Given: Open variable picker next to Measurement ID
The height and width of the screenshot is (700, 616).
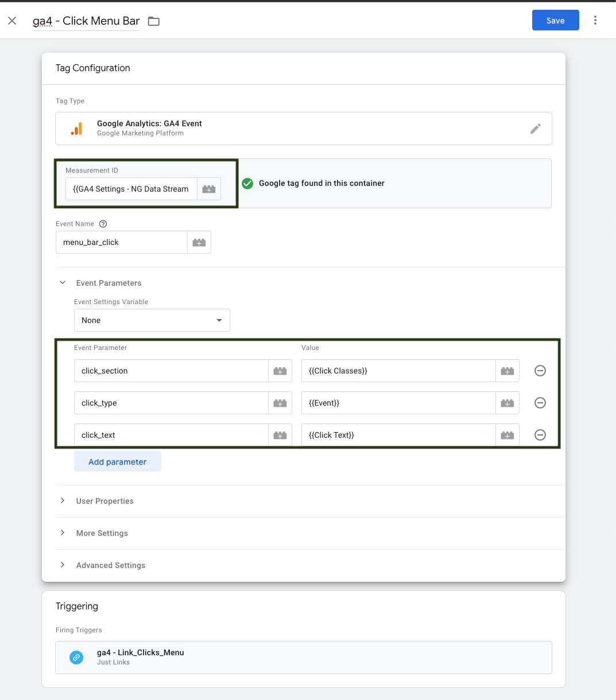Looking at the screenshot, I should tap(209, 189).
